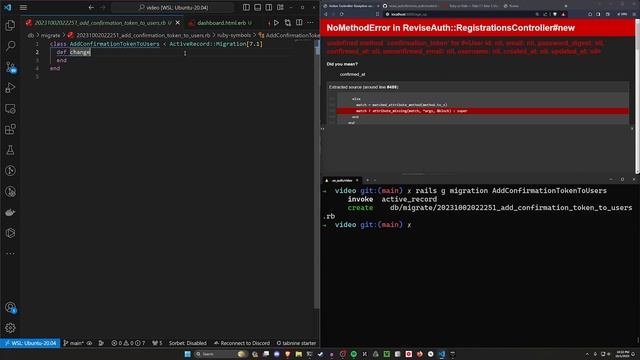Open the Manage gear icon
Image resolution: width=640 pixels, height=360 pixels.
(10, 328)
